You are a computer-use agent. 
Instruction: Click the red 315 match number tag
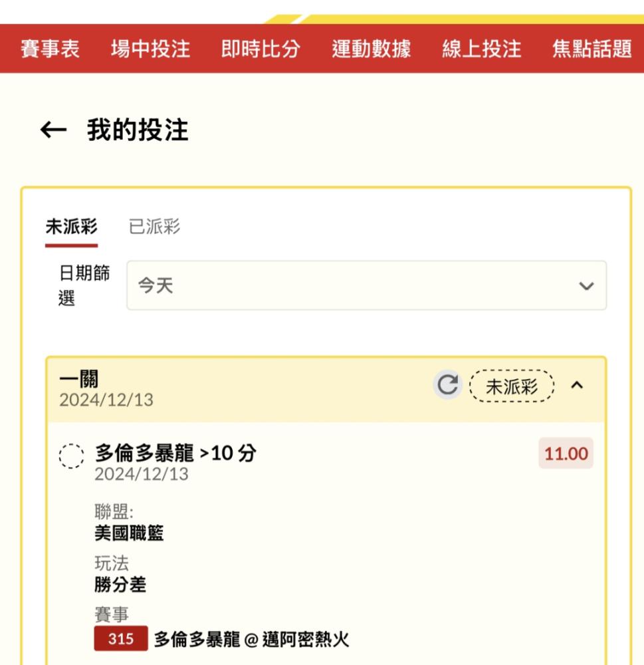point(121,638)
